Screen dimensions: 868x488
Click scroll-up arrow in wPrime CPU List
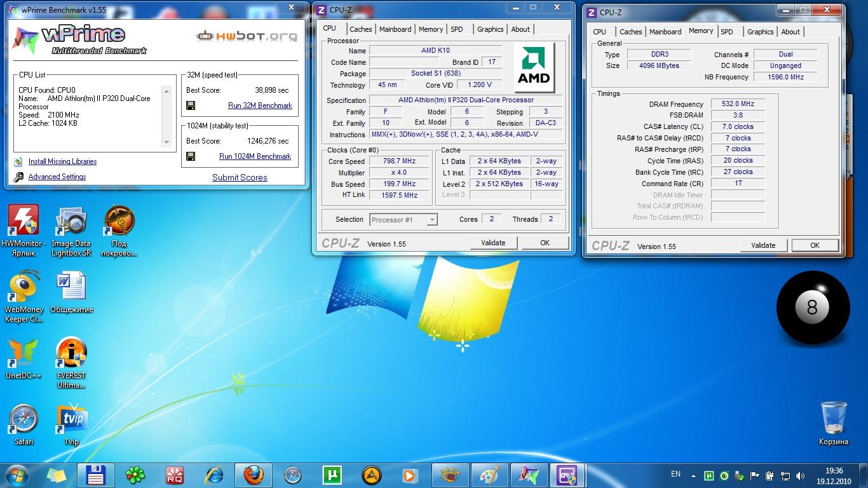(166, 91)
